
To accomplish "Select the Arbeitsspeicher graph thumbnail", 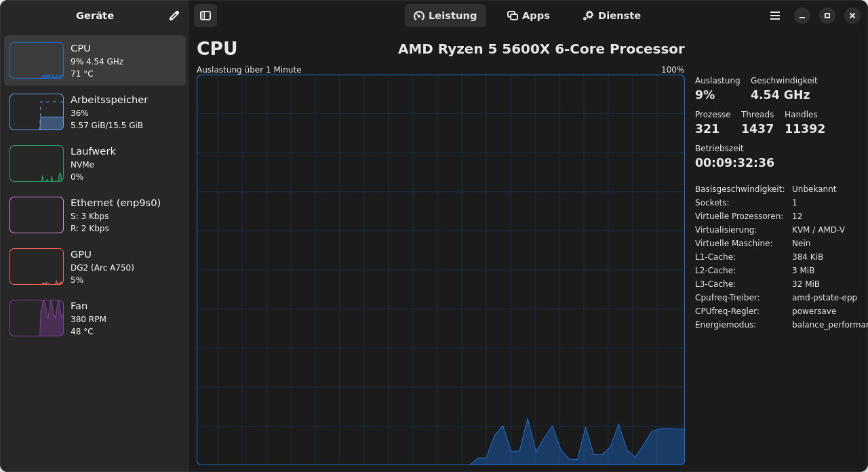I will (x=37, y=112).
